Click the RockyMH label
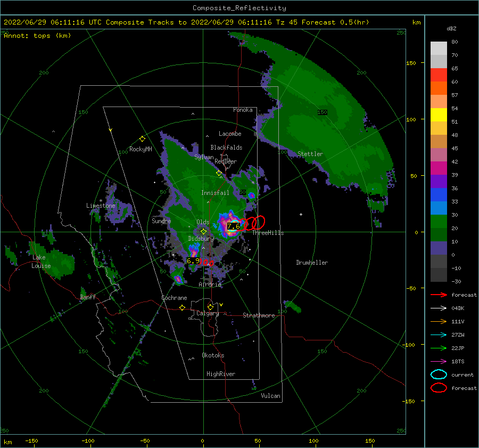This screenshot has width=479, height=448. [x=141, y=149]
